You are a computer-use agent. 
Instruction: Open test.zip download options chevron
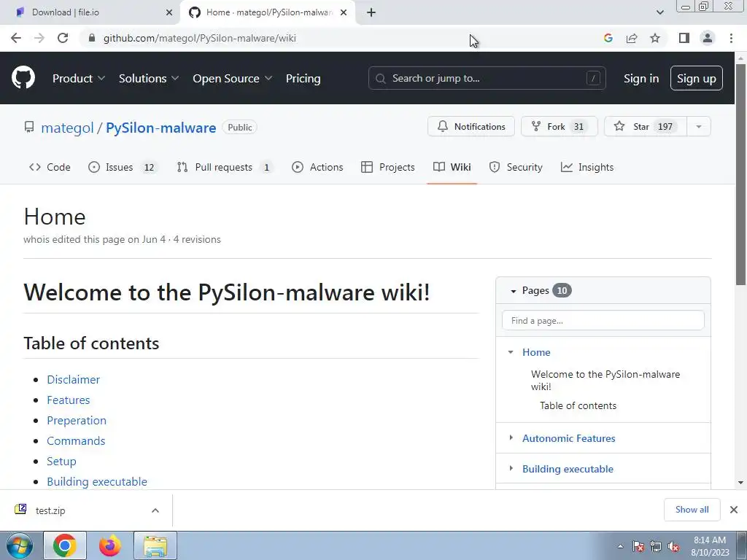tap(155, 510)
